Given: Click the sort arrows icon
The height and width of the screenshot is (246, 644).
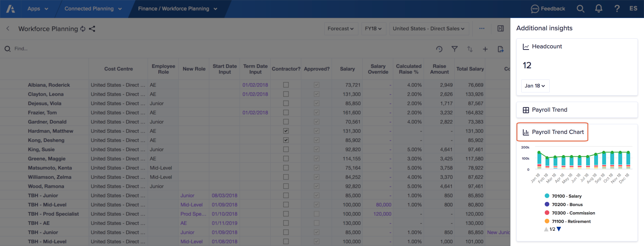Looking at the screenshot, I should point(470,49).
